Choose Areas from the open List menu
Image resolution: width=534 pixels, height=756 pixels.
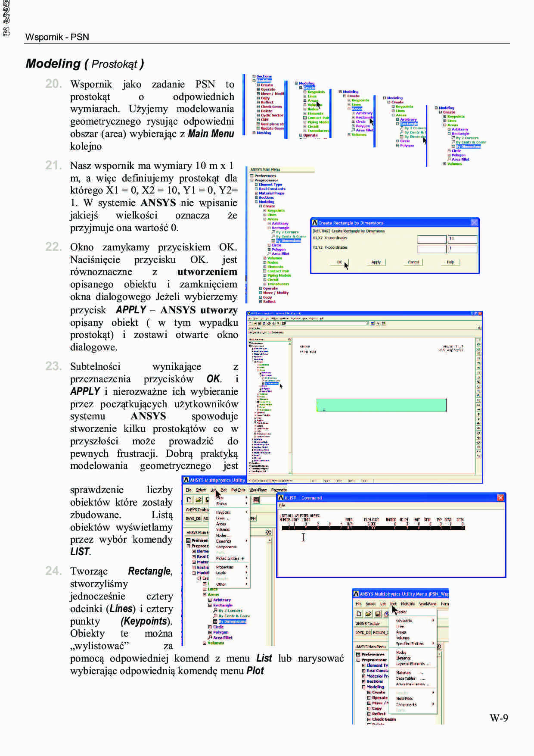point(221,524)
